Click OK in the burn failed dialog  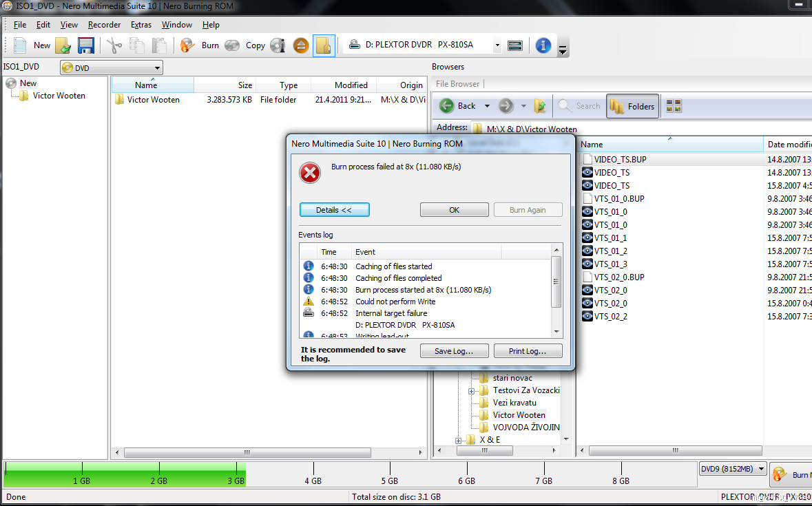coord(454,209)
